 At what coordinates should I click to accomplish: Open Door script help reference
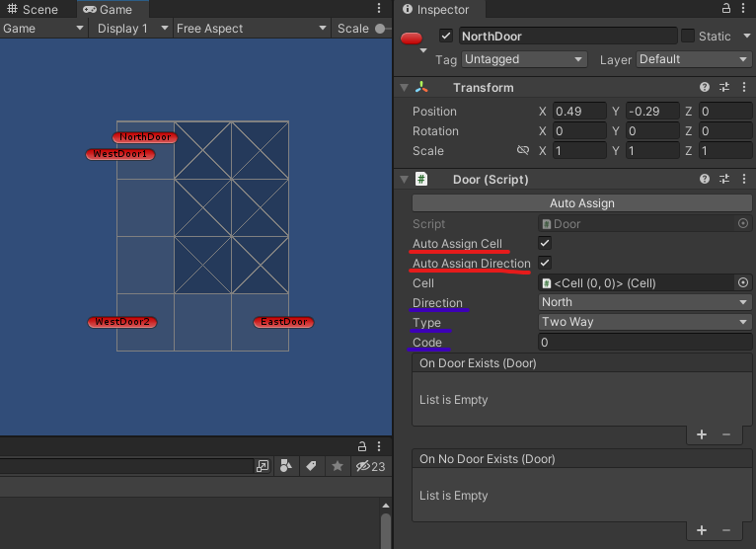click(x=705, y=179)
